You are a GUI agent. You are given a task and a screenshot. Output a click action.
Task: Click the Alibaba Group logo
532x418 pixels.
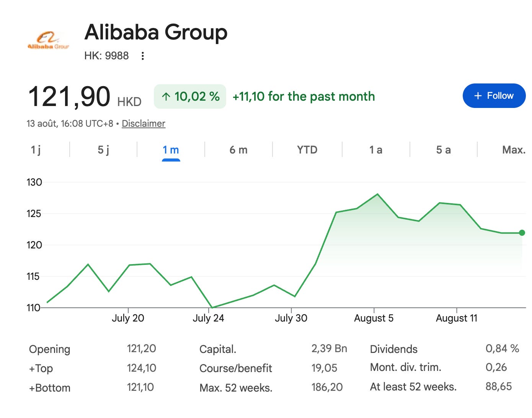(48, 41)
